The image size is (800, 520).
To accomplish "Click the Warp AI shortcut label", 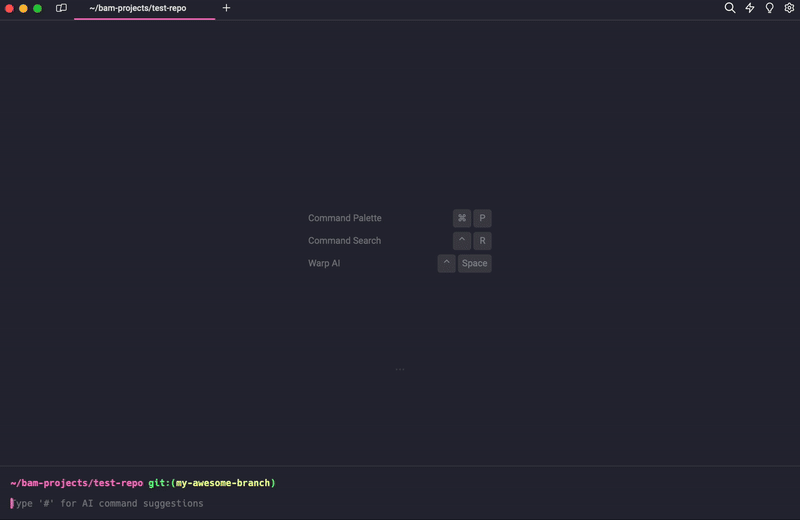I will click(324, 263).
